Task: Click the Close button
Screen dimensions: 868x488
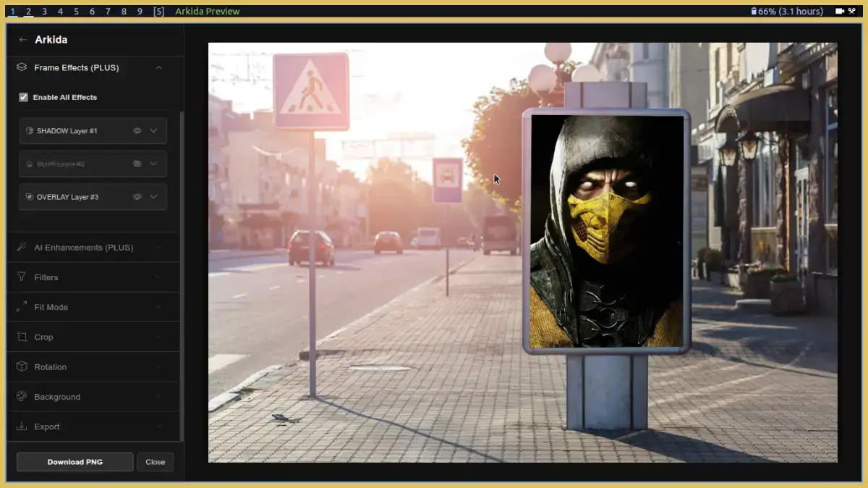Action: tap(156, 462)
